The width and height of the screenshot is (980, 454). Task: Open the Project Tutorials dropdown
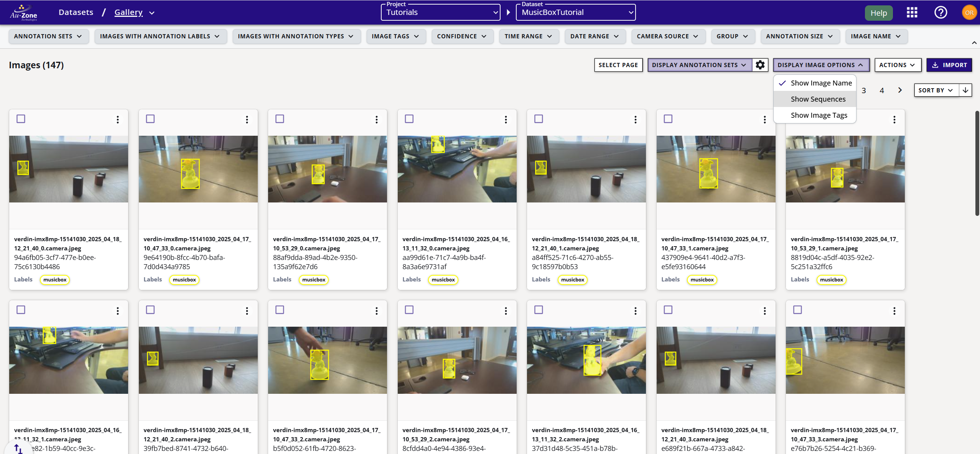click(x=440, y=12)
